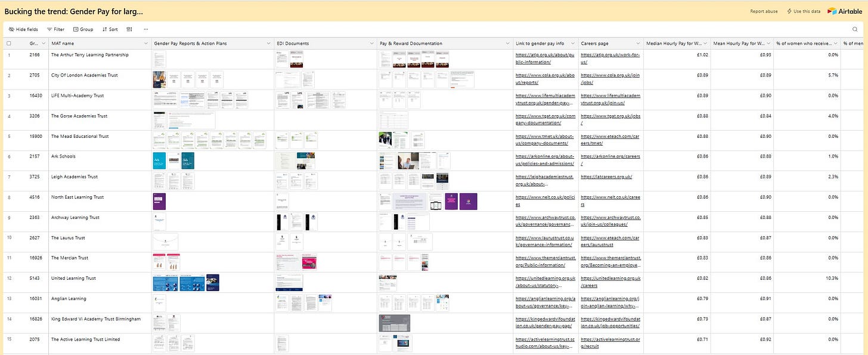Open the three-dots more options menu
This screenshot has width=868, height=355.
pos(146,29)
